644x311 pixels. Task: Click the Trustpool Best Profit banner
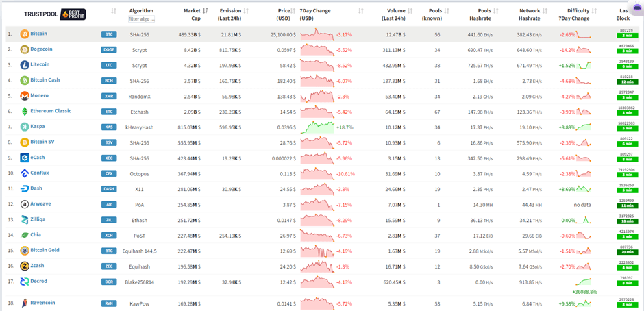point(55,14)
